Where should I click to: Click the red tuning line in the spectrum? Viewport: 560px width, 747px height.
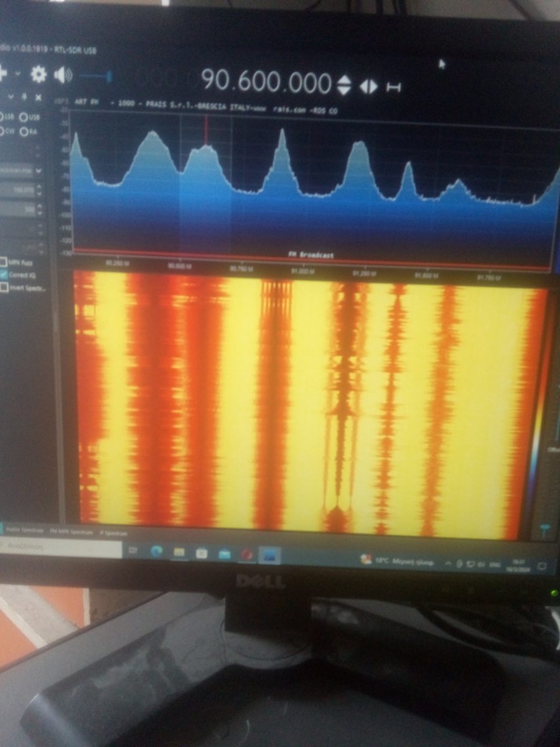point(206,129)
